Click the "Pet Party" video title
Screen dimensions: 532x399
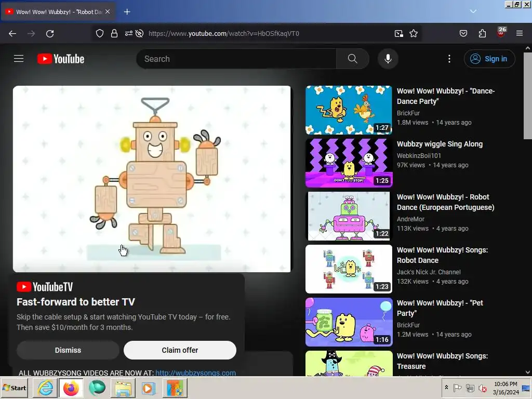440,308
